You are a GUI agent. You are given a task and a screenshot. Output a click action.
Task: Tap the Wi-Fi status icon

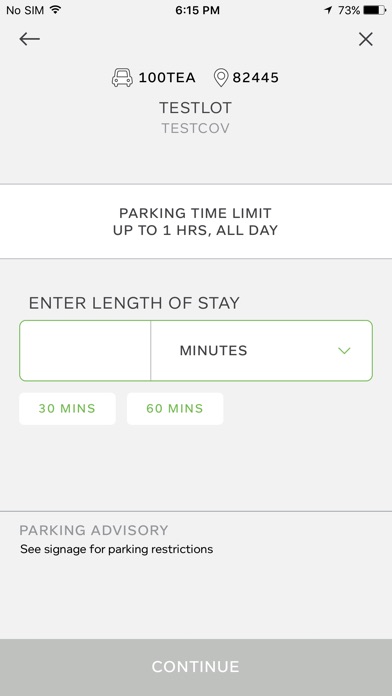pos(55,10)
